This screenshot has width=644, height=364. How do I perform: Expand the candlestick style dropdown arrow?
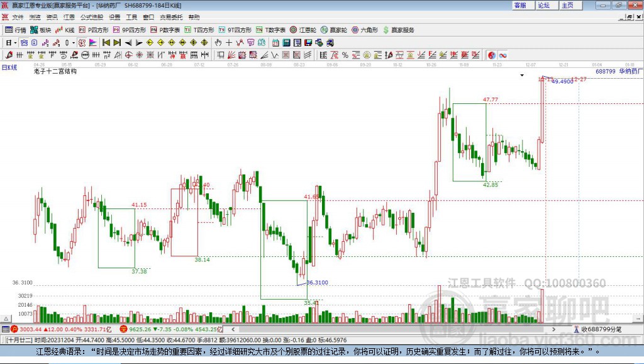[x=74, y=43]
